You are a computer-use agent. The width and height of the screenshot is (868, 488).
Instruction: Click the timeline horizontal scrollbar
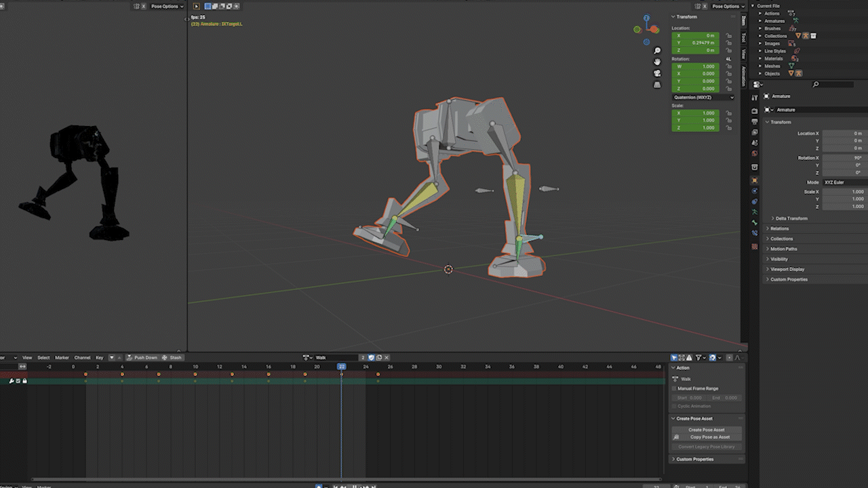[347, 479]
